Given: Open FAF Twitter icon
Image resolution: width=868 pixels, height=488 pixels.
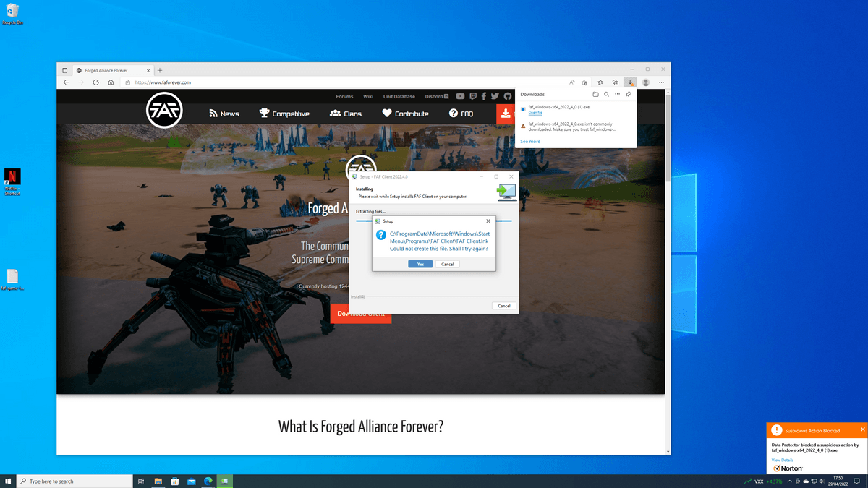Looking at the screenshot, I should point(495,96).
